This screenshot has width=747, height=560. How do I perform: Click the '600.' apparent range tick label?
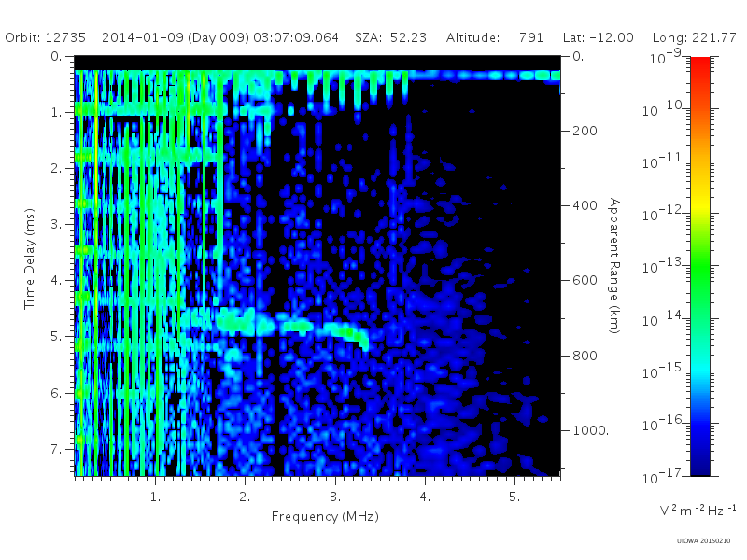click(x=586, y=280)
